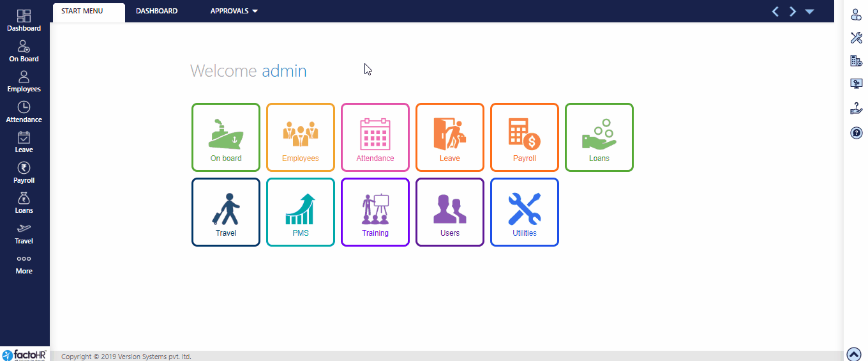Click the help question mark icon
The height and width of the screenshot is (361, 868).
tap(856, 133)
